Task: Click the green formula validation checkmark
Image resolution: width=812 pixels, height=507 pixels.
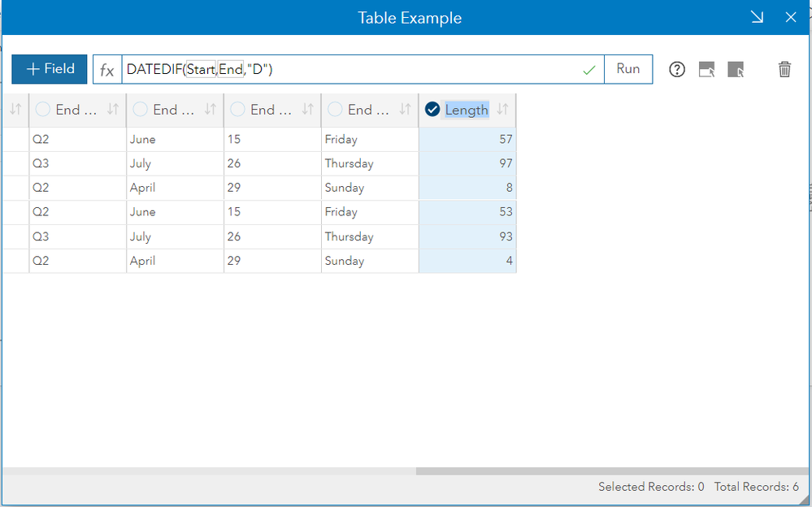Action: point(589,70)
